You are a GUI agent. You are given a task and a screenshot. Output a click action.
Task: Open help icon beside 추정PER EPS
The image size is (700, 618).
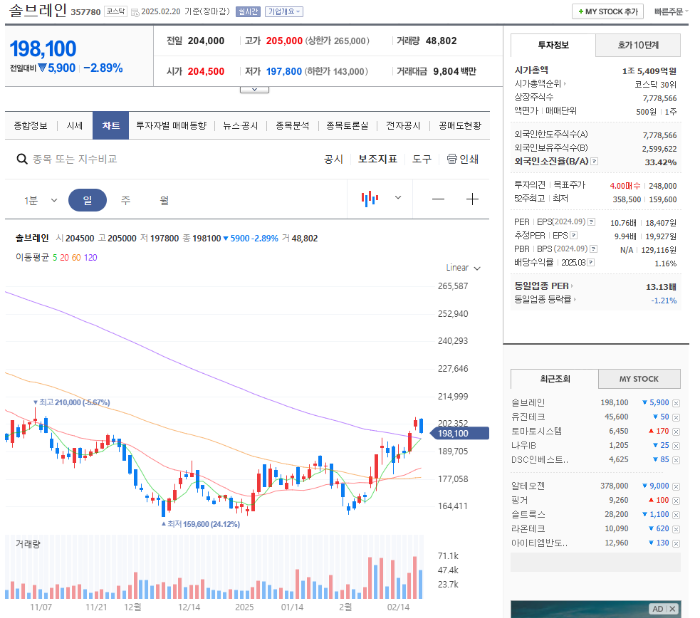tap(574, 235)
